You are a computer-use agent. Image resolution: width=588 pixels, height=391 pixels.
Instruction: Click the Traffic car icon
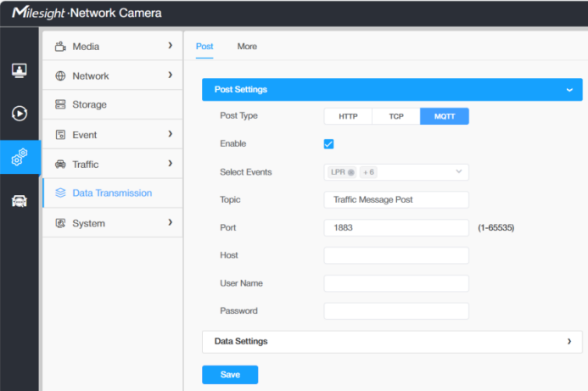coord(60,165)
